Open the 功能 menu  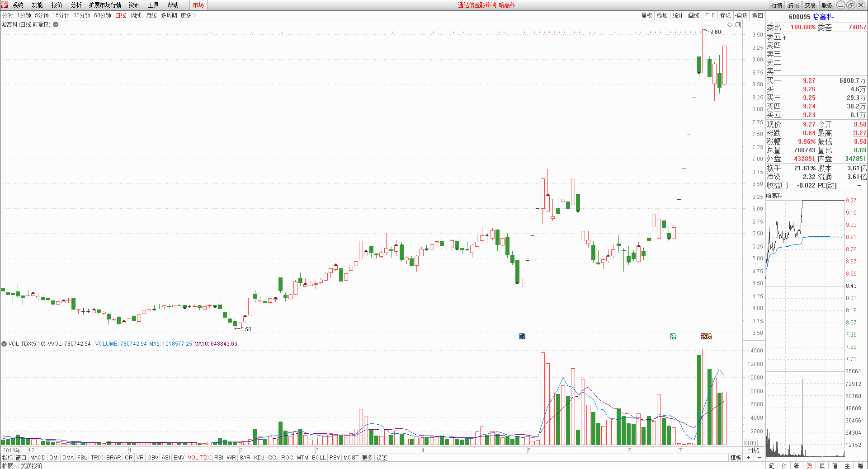tap(38, 5)
